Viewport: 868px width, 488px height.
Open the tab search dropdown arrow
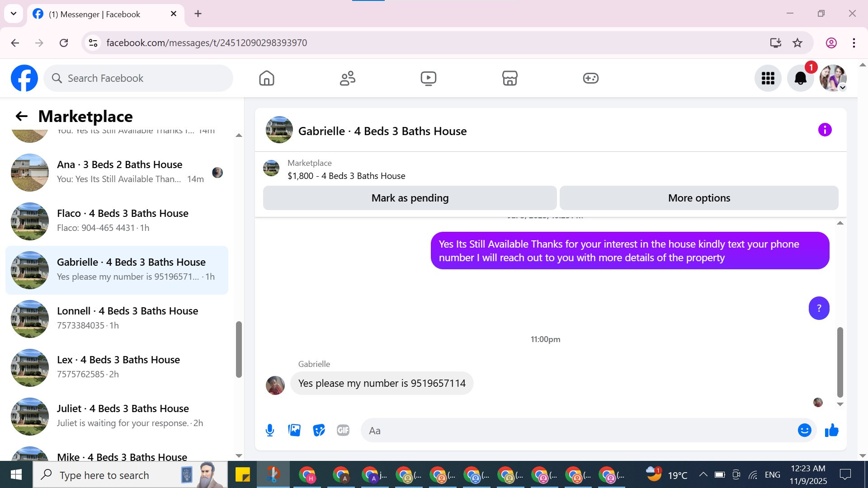14,14
